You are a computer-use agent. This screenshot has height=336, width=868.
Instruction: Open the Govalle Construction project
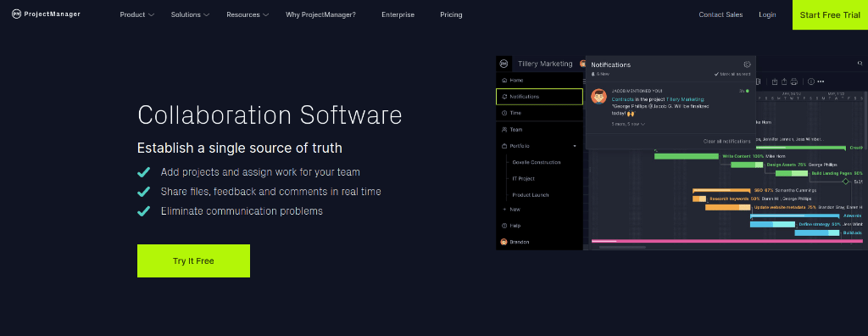(x=537, y=162)
